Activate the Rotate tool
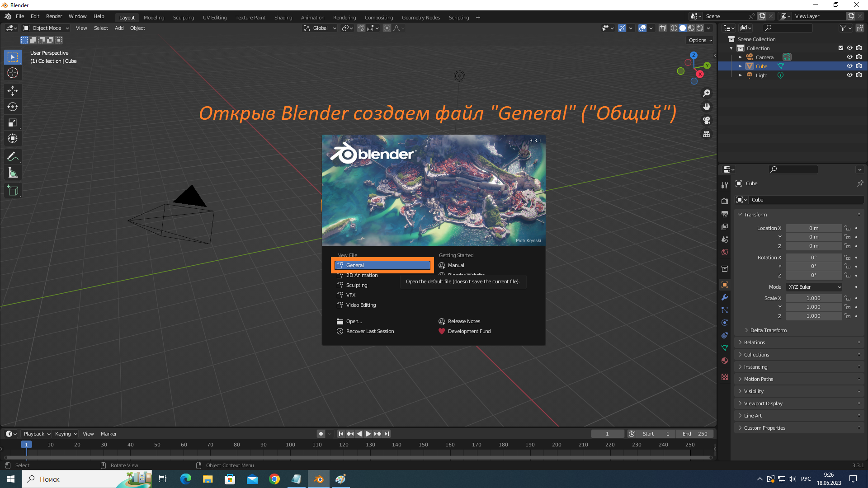The width and height of the screenshot is (868, 488). pyautogui.click(x=13, y=107)
